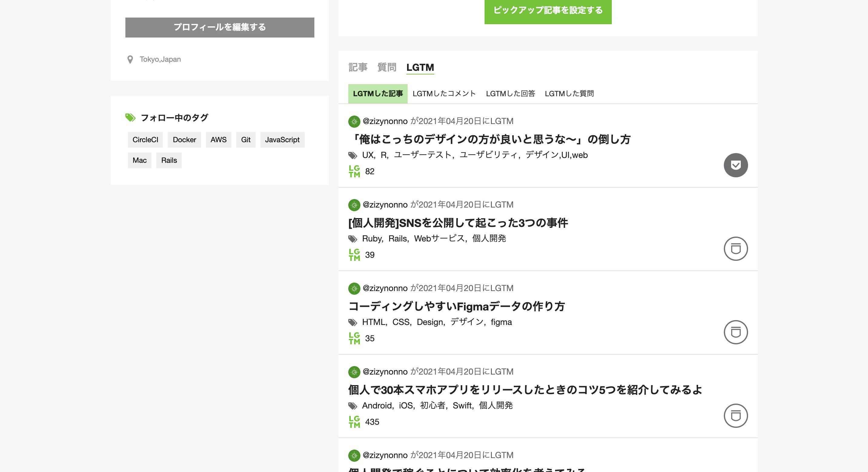Click LGTM icon beside count 39

pyautogui.click(x=354, y=255)
